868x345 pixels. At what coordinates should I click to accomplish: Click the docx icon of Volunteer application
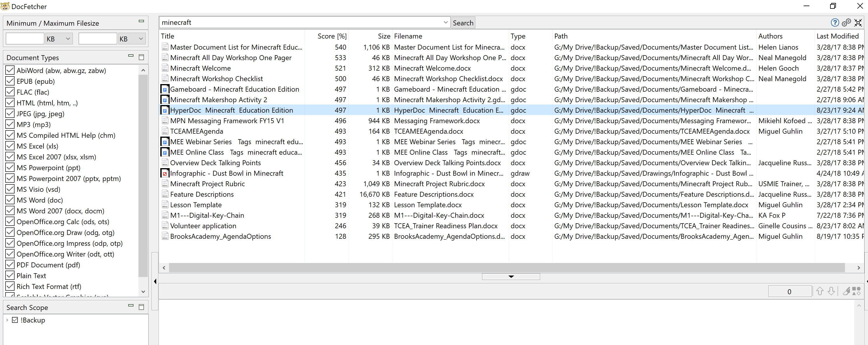[165, 226]
